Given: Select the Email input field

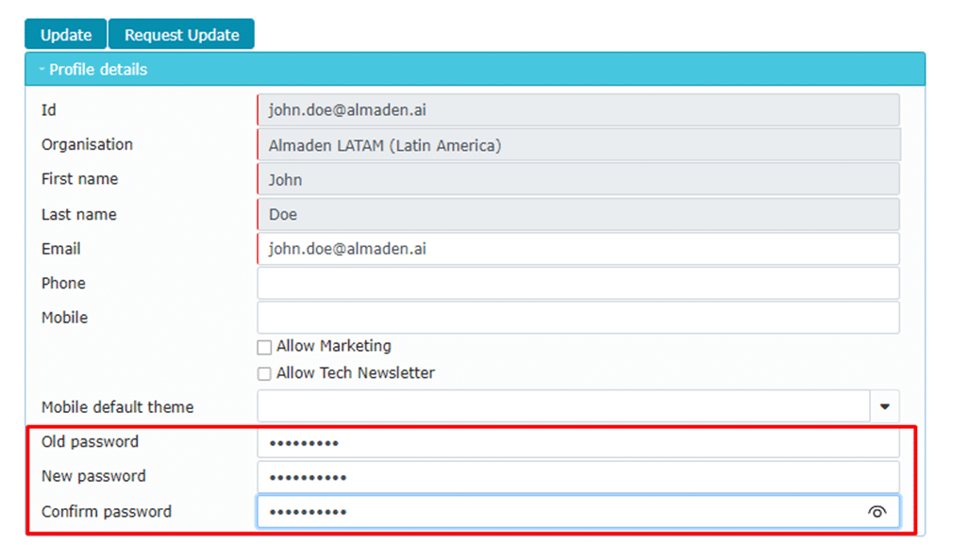Looking at the screenshot, I should (577, 249).
